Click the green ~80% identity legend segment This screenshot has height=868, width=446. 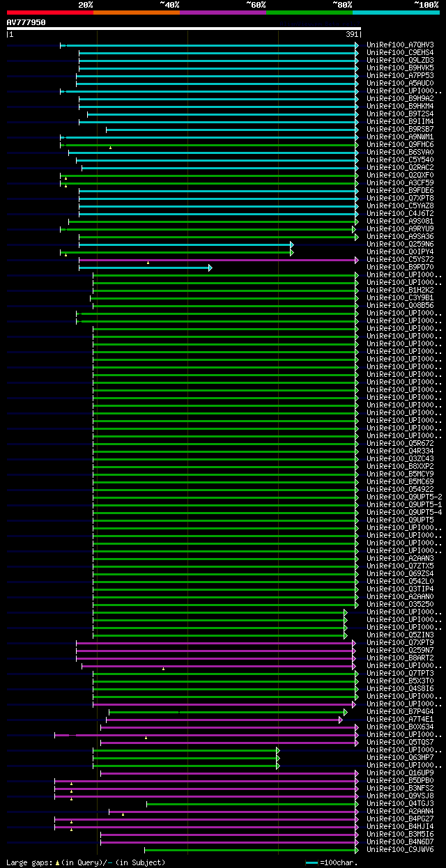[x=309, y=13]
